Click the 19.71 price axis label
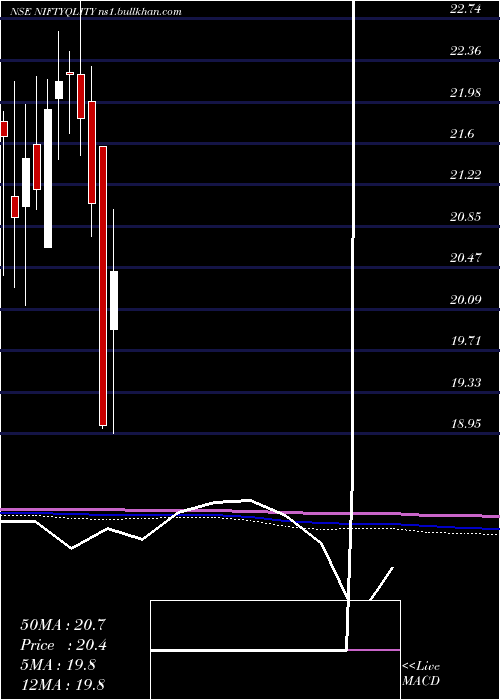Image resolution: width=500 pixels, height=700 pixels. pyautogui.click(x=466, y=341)
